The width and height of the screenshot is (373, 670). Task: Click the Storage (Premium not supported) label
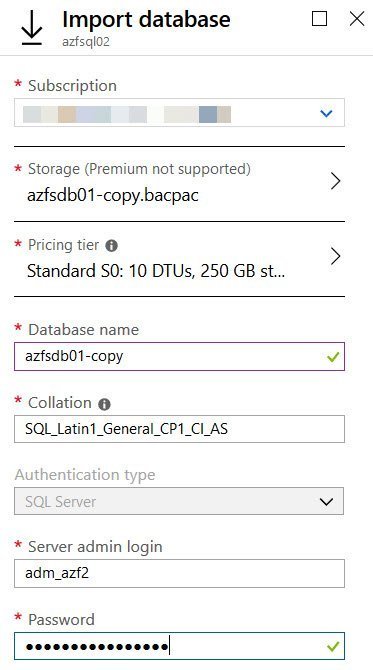tap(139, 170)
